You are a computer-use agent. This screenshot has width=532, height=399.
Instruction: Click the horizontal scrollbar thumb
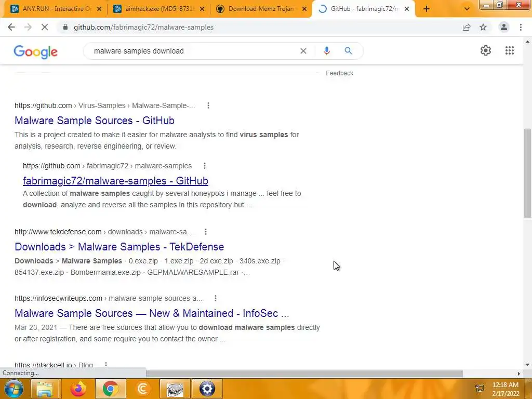coord(304,374)
